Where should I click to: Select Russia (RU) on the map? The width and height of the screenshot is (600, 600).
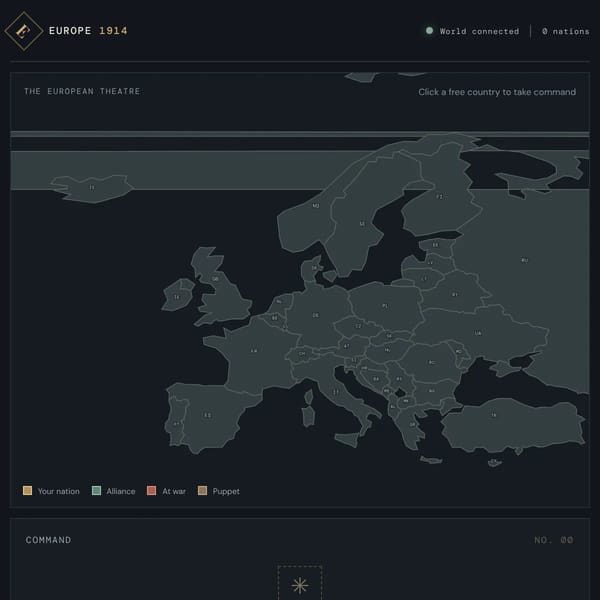pos(525,260)
